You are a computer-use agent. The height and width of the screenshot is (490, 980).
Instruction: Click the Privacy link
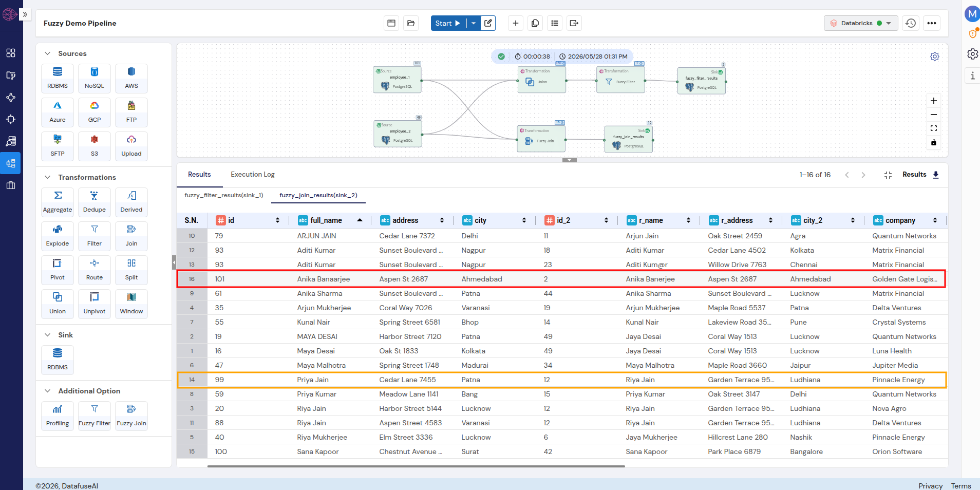click(931, 486)
